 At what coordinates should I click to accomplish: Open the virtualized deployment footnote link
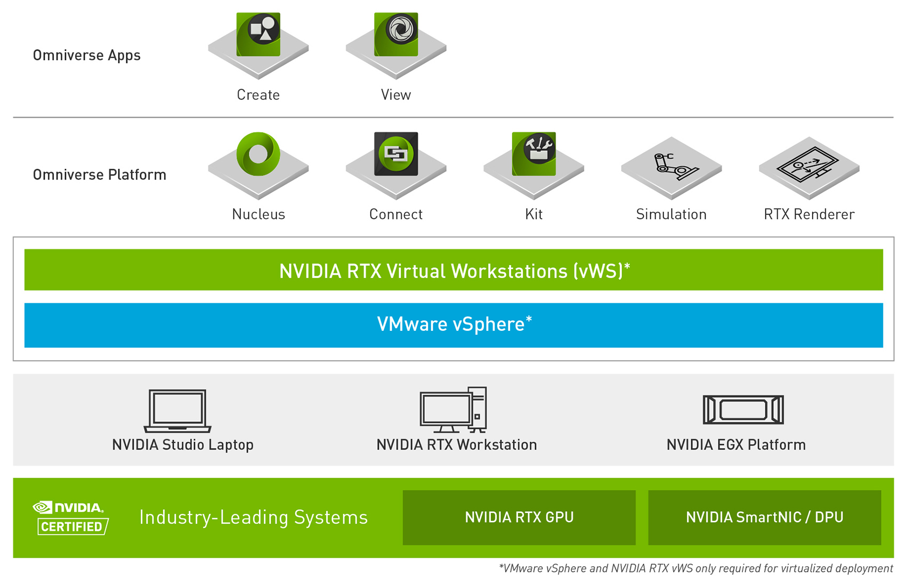[x=694, y=568]
